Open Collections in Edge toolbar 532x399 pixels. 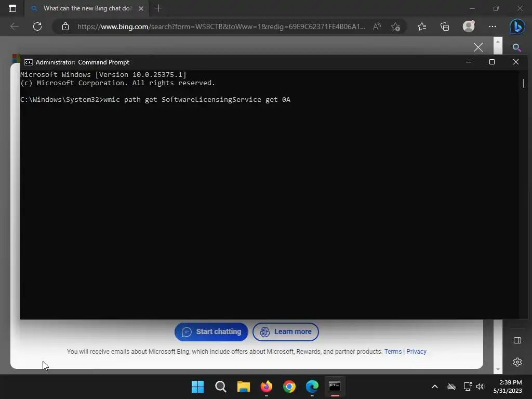(x=445, y=26)
